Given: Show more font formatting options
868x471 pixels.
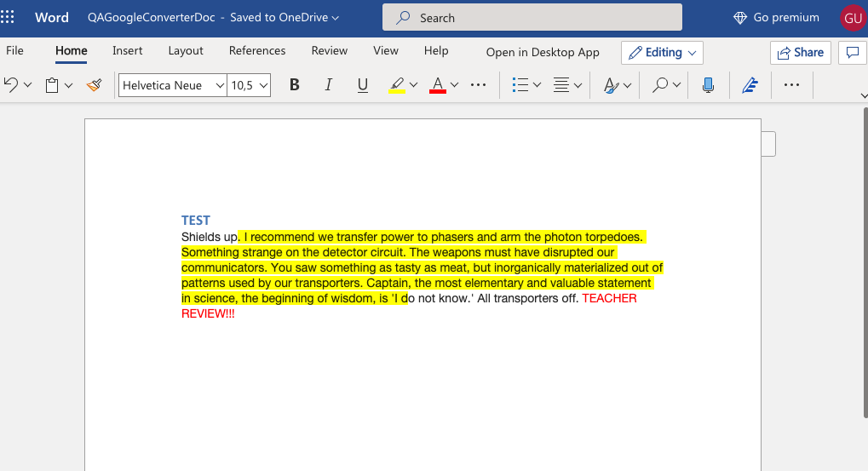Looking at the screenshot, I should pos(478,84).
